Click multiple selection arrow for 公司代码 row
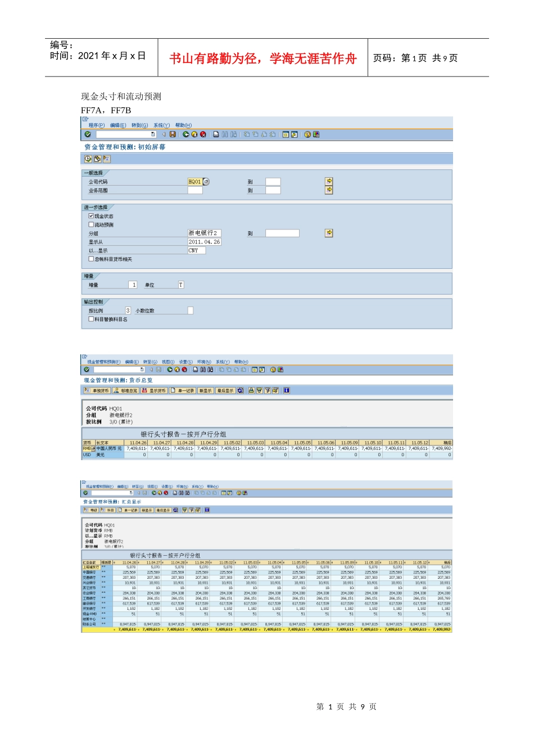This screenshot has width=534, height=756. pos(329,181)
